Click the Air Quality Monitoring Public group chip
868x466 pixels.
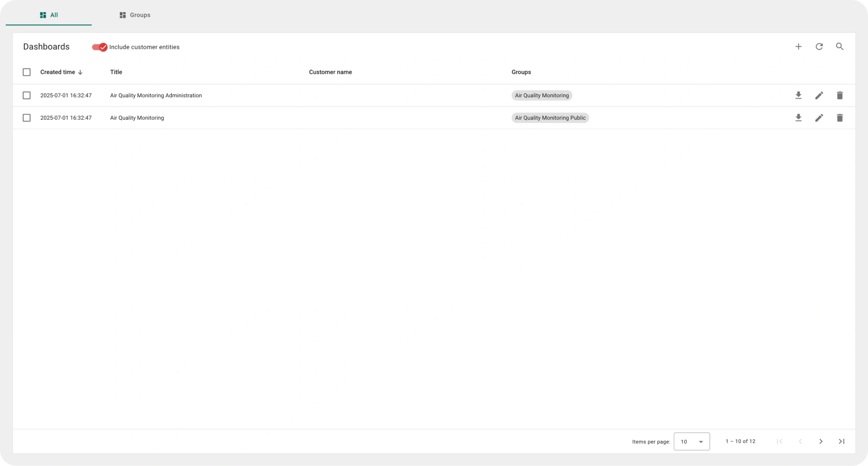550,118
